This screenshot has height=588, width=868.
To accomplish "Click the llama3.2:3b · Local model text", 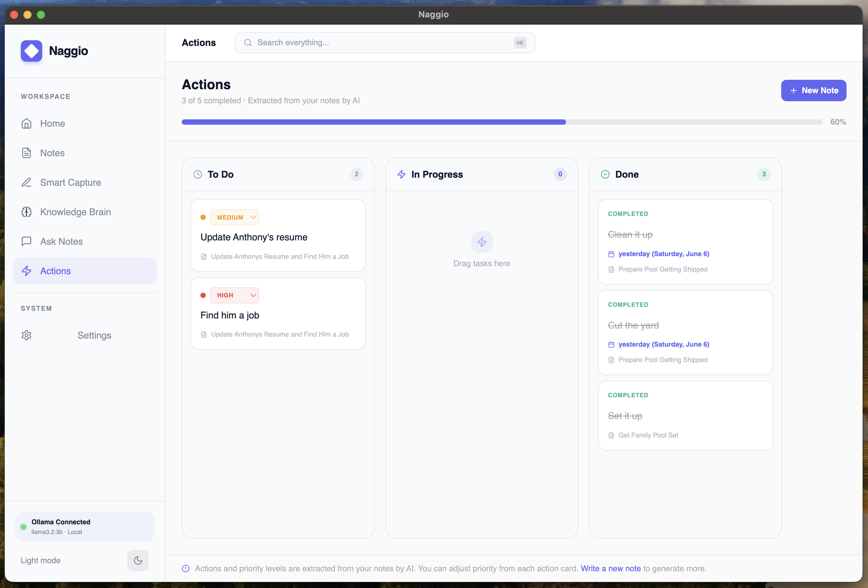I will [x=57, y=532].
